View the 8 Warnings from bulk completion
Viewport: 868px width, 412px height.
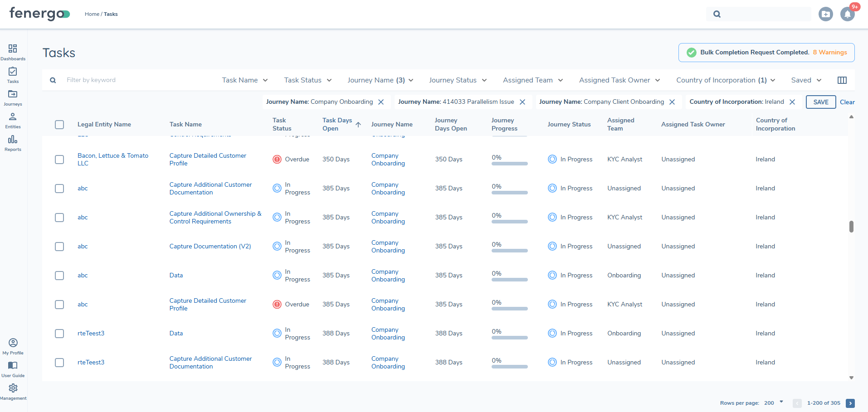(830, 52)
